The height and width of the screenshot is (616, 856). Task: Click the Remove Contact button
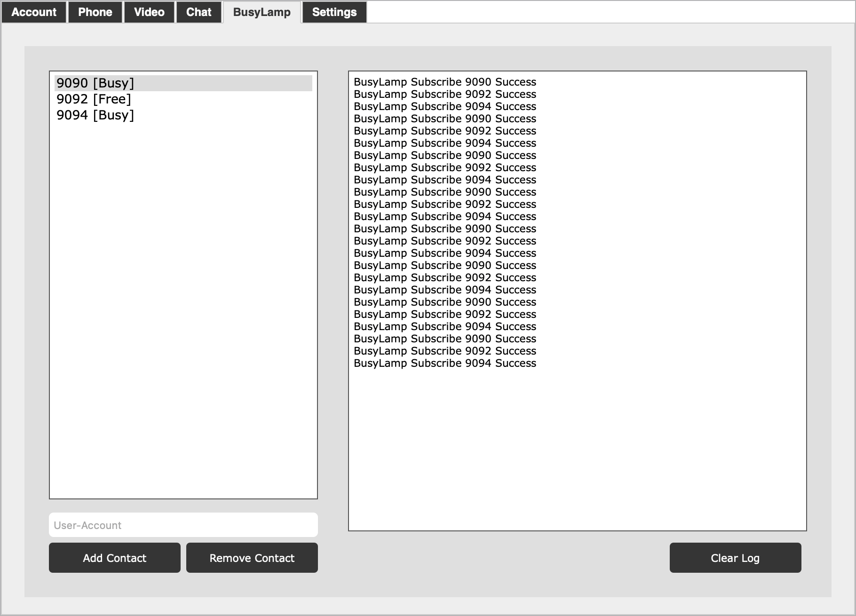click(x=252, y=558)
